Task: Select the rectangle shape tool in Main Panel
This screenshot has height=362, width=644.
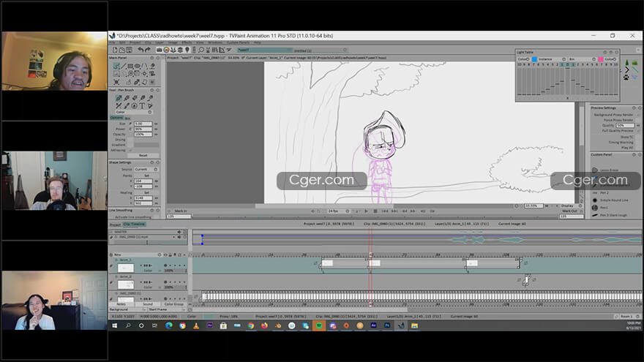Action: point(130,66)
